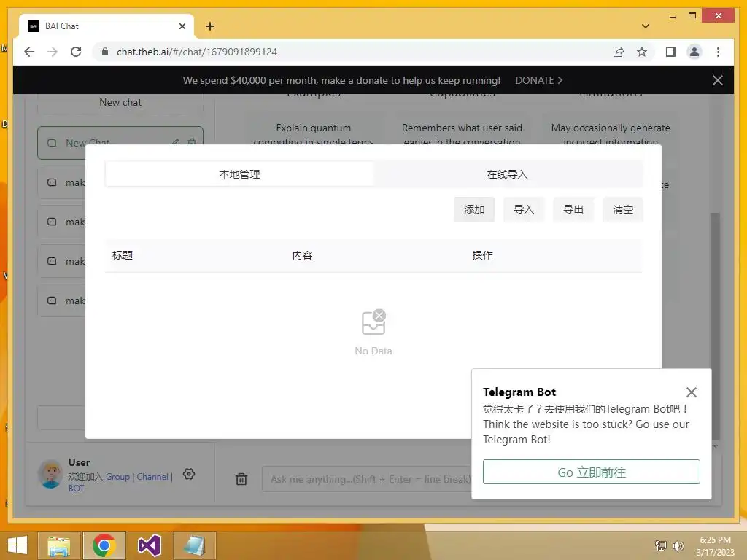Open tab search dropdown chevron

coord(645,26)
